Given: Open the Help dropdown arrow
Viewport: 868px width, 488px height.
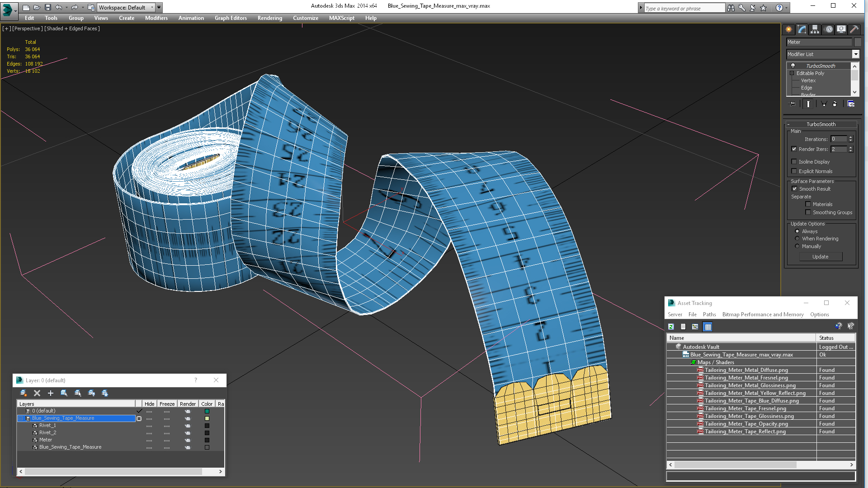Looking at the screenshot, I should [x=786, y=8].
